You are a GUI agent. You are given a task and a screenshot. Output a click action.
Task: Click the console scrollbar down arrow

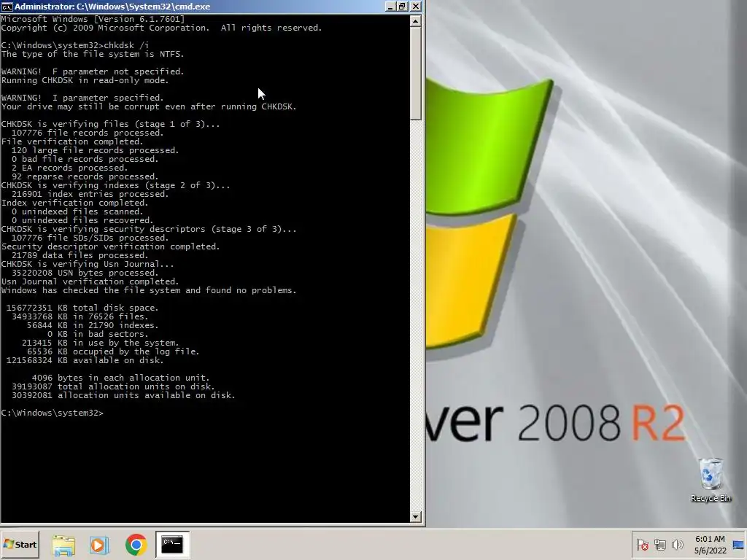point(415,516)
